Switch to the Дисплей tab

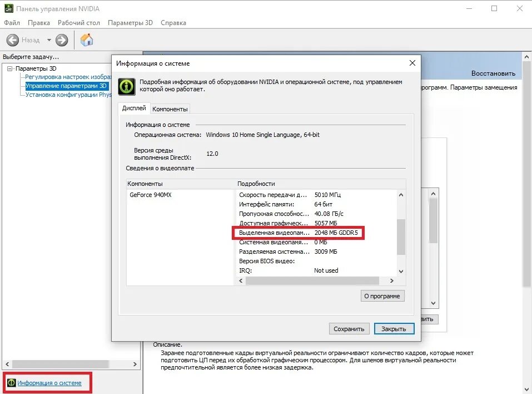134,108
